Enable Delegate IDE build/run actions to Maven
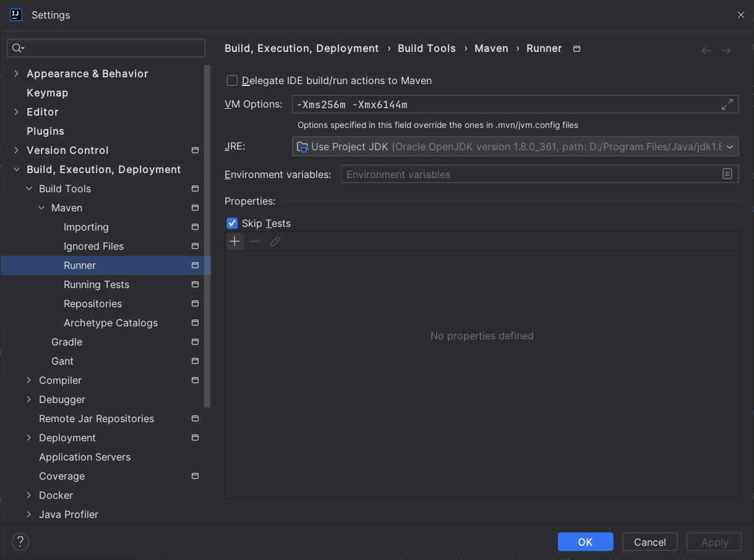Viewport: 754px width, 560px height. [232, 80]
